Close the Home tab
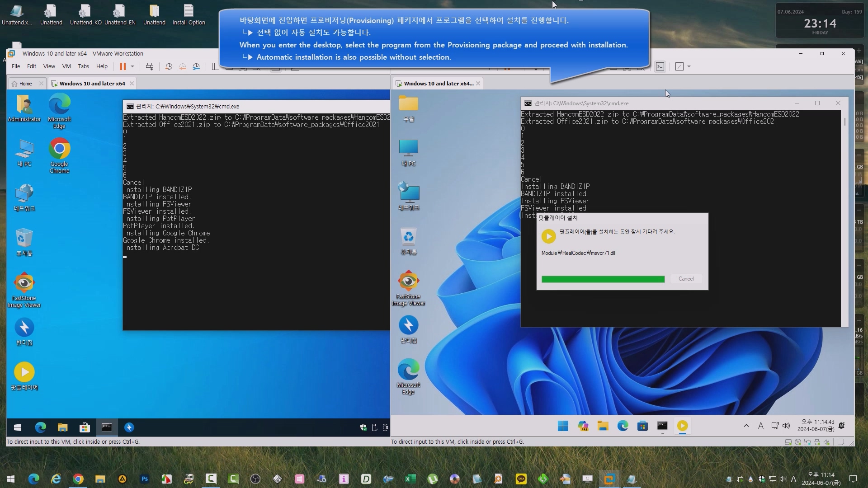Image resolution: width=868 pixels, height=488 pixels. [x=41, y=84]
